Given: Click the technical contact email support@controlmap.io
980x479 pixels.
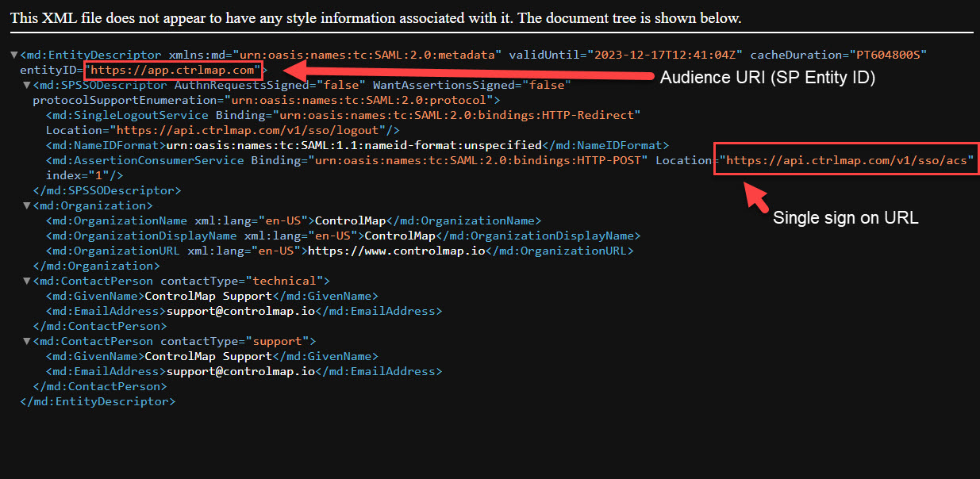Looking at the screenshot, I should tap(240, 311).
